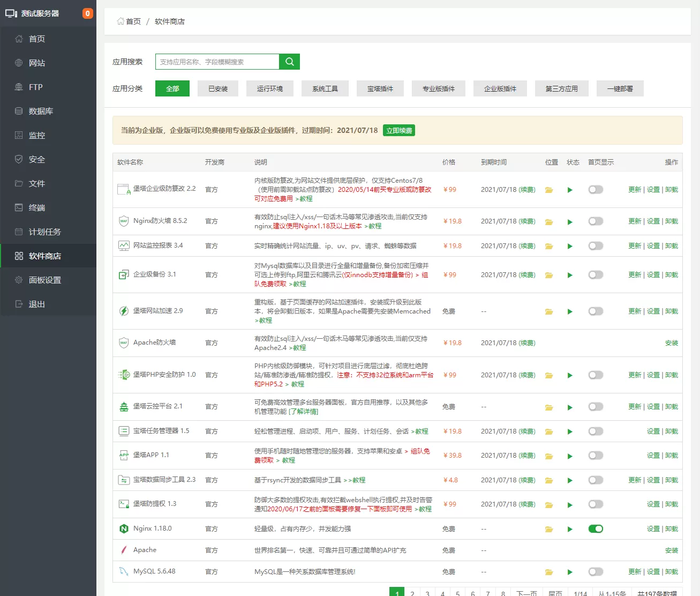This screenshot has height=596, width=700.
Task: Open the 数据库 section in the sidebar
Action: pyautogui.click(x=36, y=111)
